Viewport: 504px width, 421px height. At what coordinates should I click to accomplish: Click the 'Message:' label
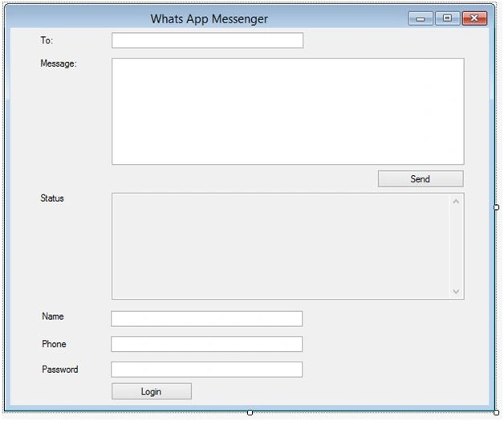click(59, 63)
